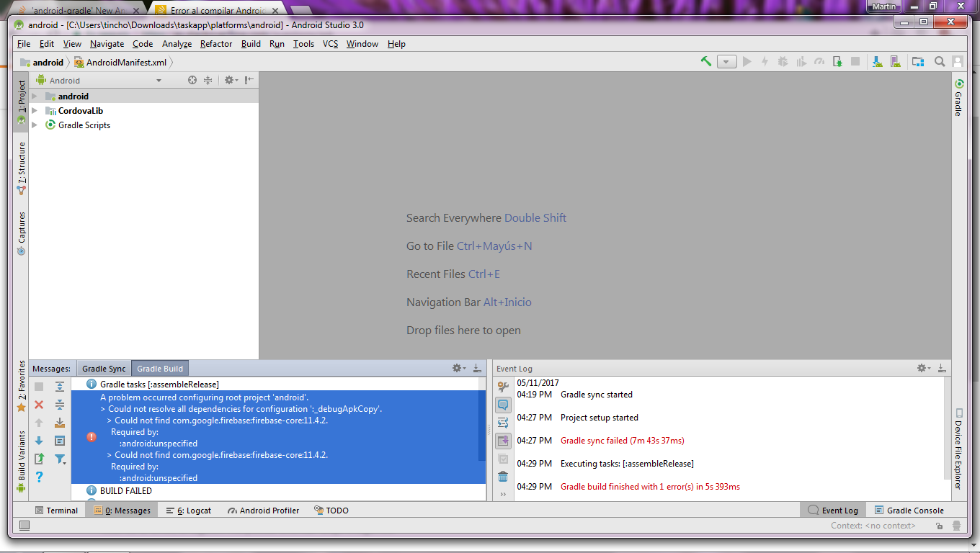Toggle soft wraps in Event Log
The image size is (980, 553).
503,423
